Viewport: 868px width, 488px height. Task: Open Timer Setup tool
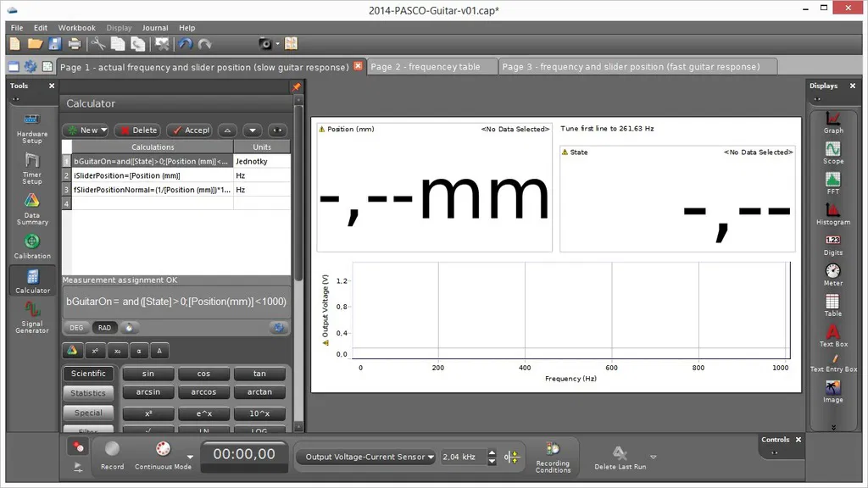(32, 169)
